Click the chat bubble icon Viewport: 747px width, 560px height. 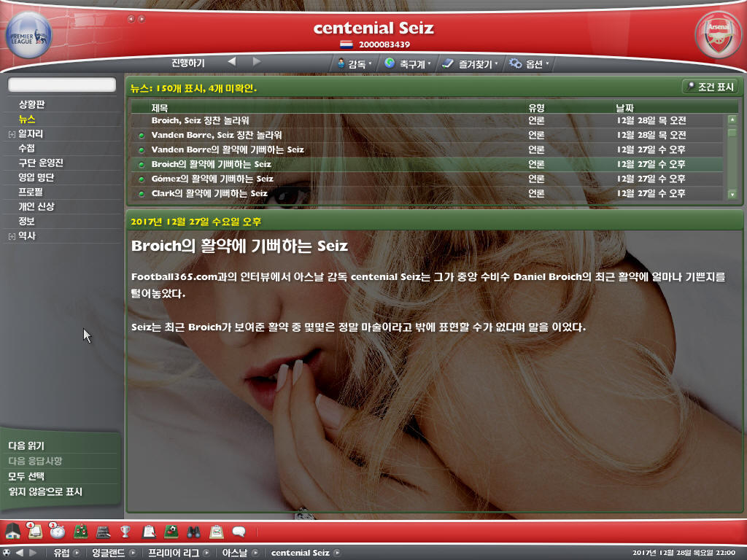[239, 530]
